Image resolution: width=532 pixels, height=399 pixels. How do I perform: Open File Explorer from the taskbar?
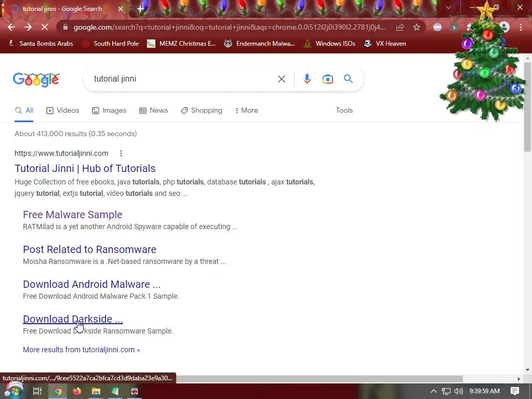(x=96, y=391)
